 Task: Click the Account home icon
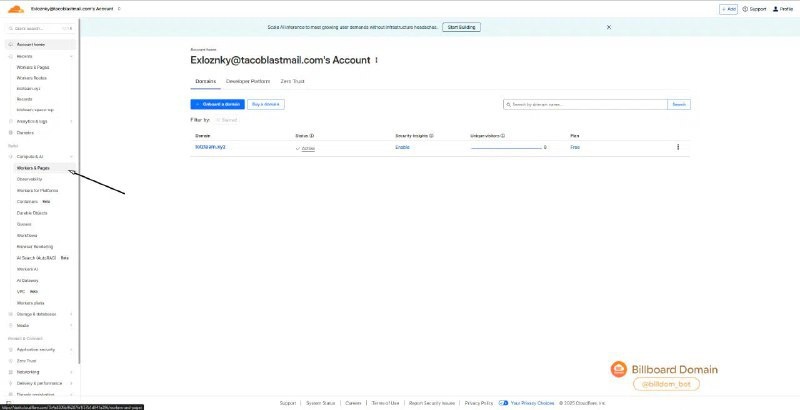pyautogui.click(x=11, y=45)
